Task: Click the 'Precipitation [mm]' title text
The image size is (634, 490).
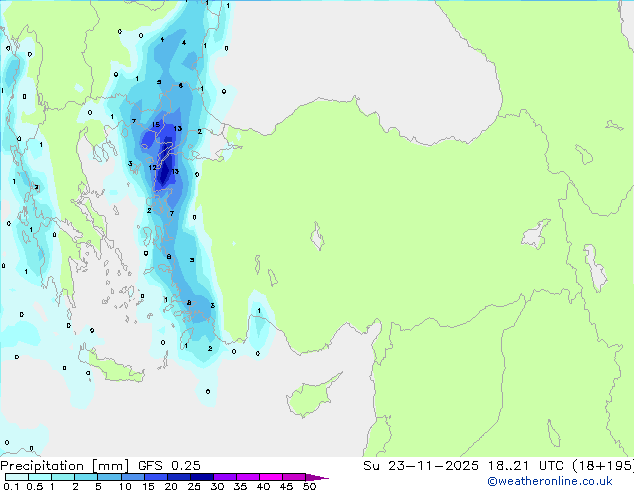Action: click(65, 466)
